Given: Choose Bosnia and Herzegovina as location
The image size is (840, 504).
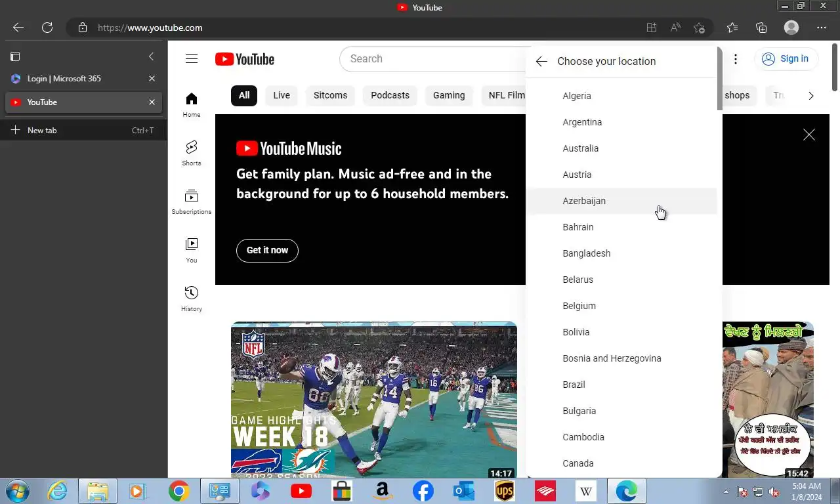Looking at the screenshot, I should click(x=621, y=358).
